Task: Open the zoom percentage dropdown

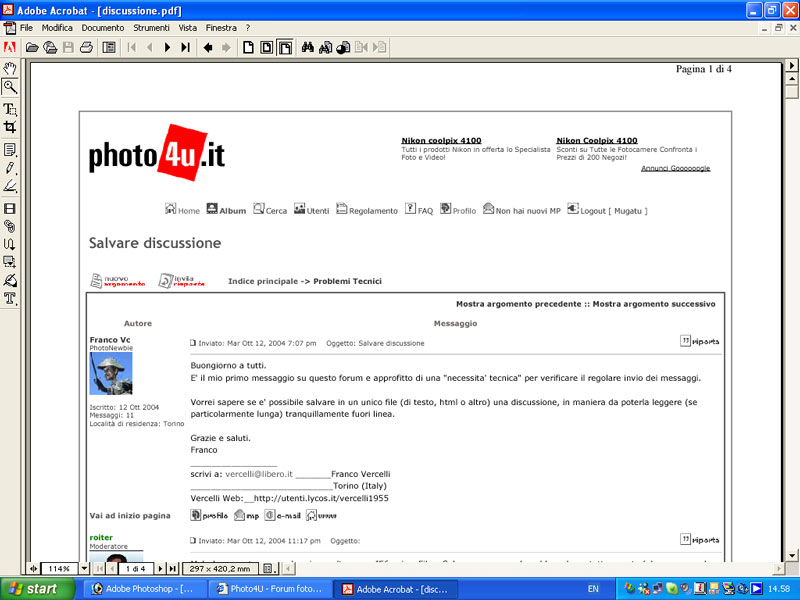Action: [x=84, y=569]
